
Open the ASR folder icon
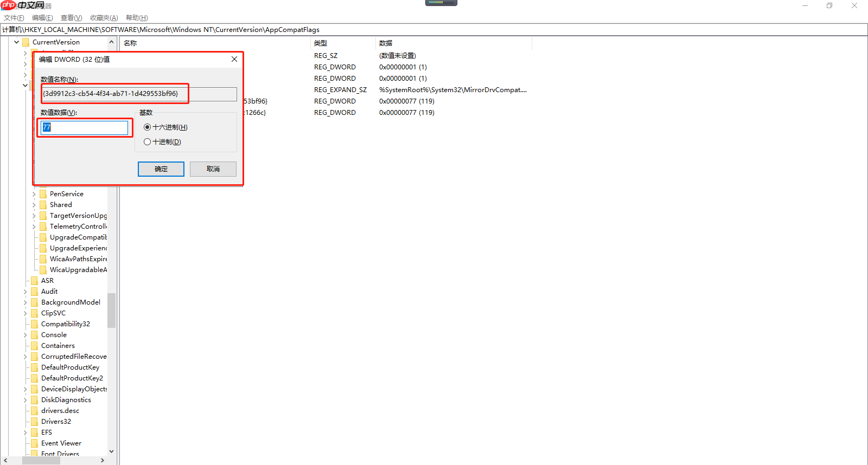point(35,281)
